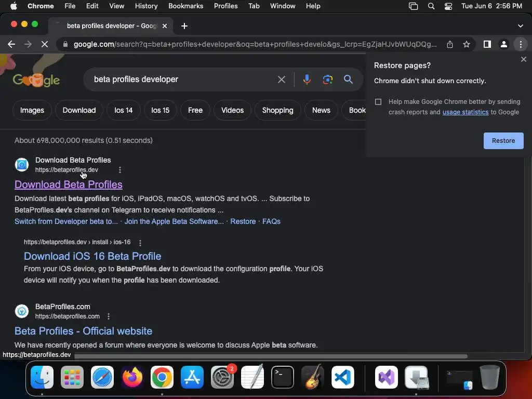The height and width of the screenshot is (399, 532).
Task: Select the Free filter chip
Action: pos(195,110)
